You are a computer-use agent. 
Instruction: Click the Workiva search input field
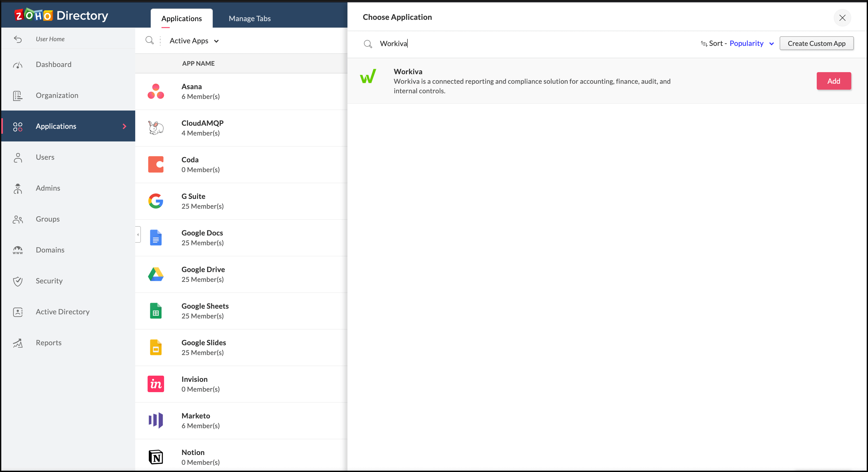click(472, 44)
